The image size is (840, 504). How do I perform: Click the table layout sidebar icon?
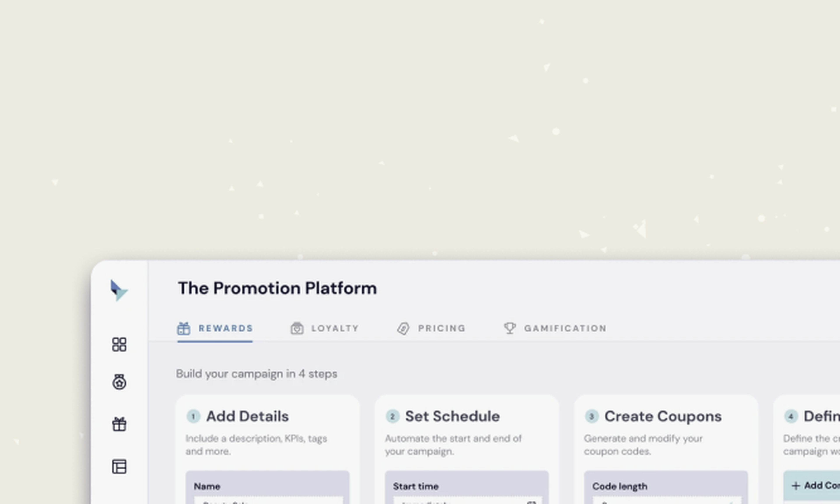pos(119,466)
